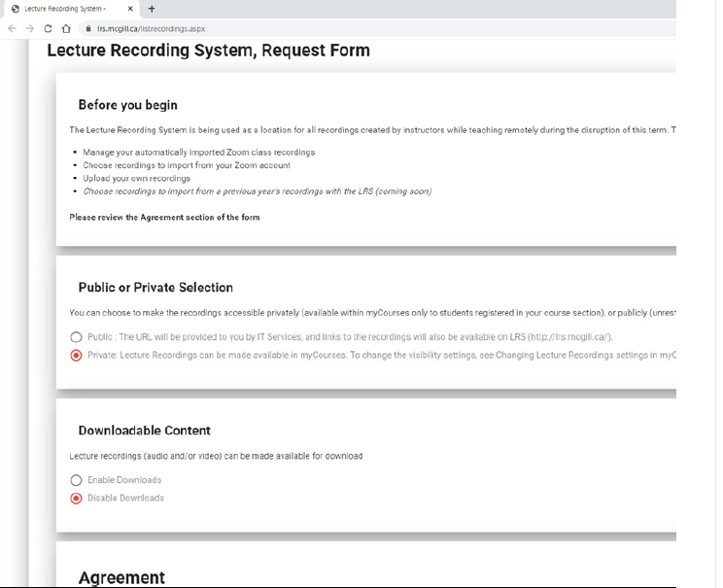Pick the Disable Downloads radio button

click(76, 498)
